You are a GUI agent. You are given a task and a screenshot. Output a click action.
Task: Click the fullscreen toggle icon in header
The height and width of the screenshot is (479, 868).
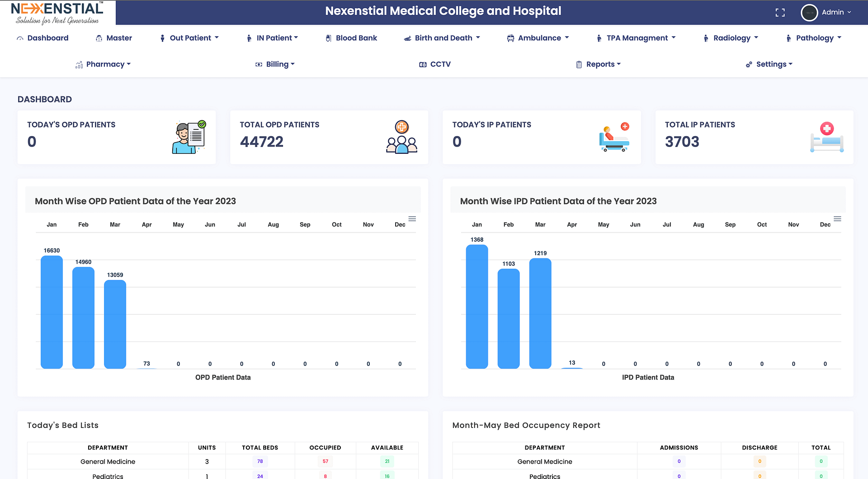(780, 13)
